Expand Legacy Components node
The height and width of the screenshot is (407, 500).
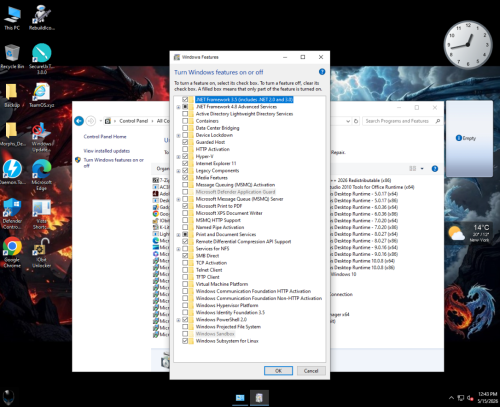pos(178,171)
